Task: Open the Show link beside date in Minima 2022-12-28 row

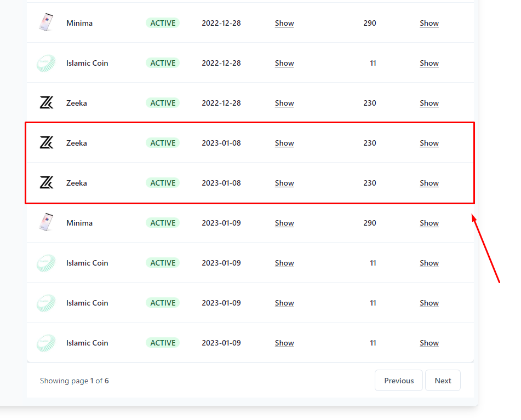Action: click(x=284, y=23)
